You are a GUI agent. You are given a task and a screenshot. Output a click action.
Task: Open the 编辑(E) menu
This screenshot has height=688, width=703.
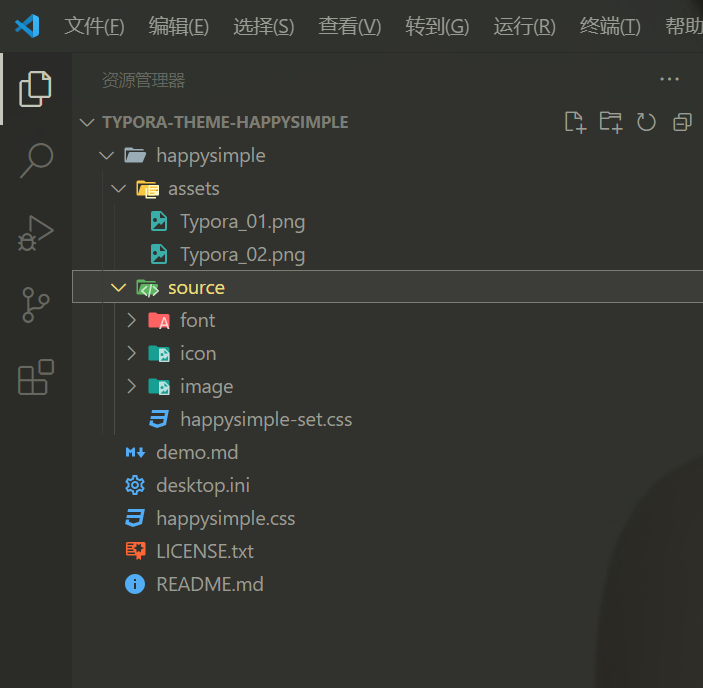tap(179, 26)
